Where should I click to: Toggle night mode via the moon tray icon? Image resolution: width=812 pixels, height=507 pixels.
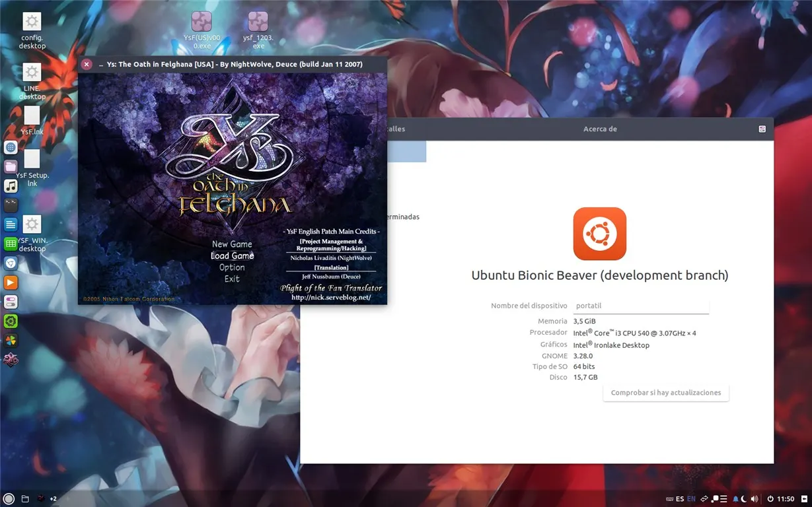744,499
